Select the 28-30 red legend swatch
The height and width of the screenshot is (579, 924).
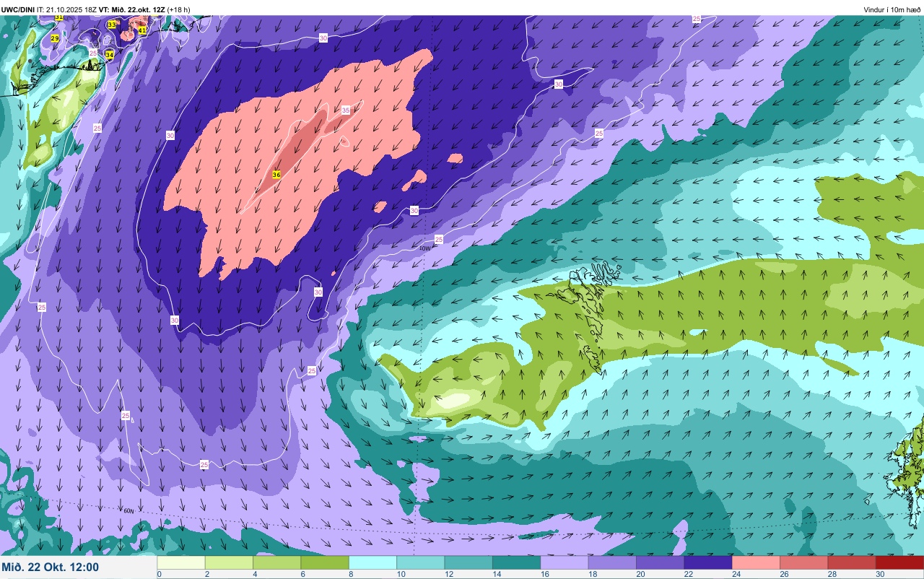tap(852, 562)
